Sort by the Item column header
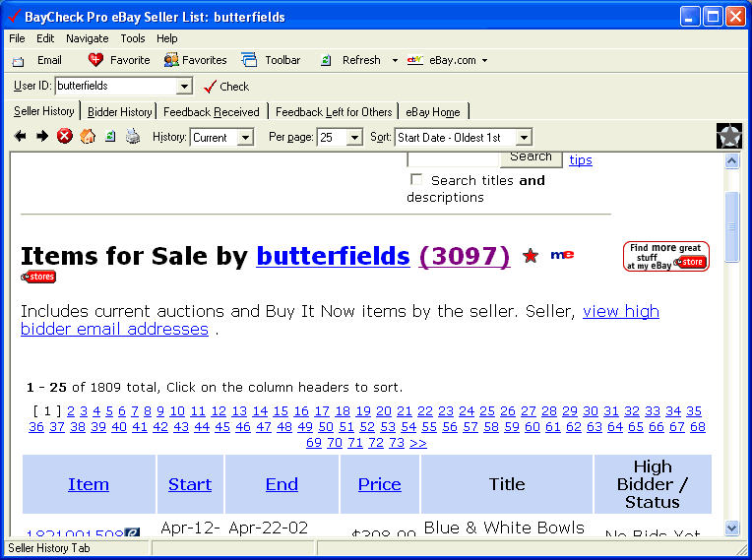The image size is (752, 560). [x=89, y=484]
